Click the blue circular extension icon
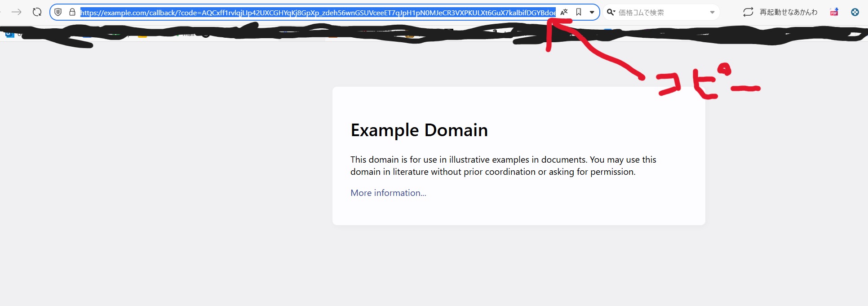The height and width of the screenshot is (306, 868). click(855, 12)
